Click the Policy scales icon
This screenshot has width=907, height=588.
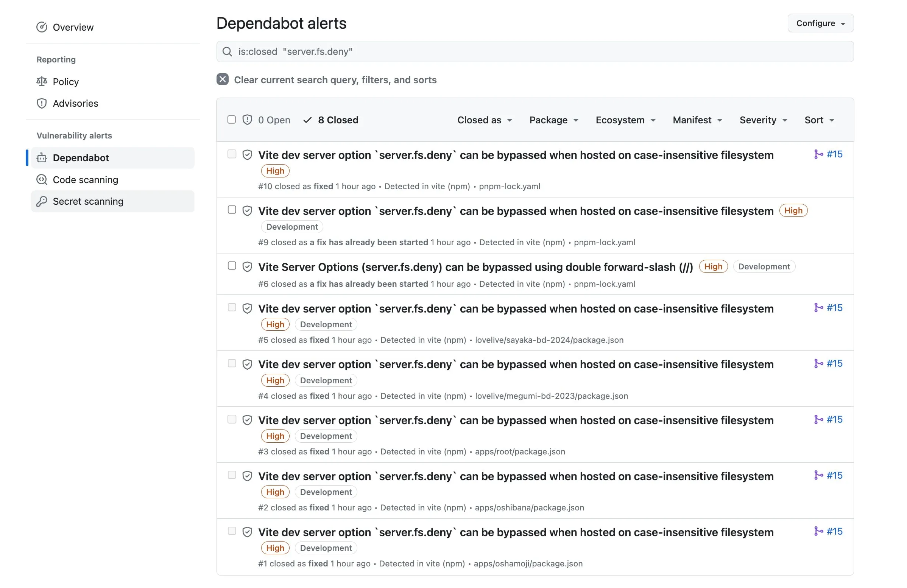pos(42,81)
